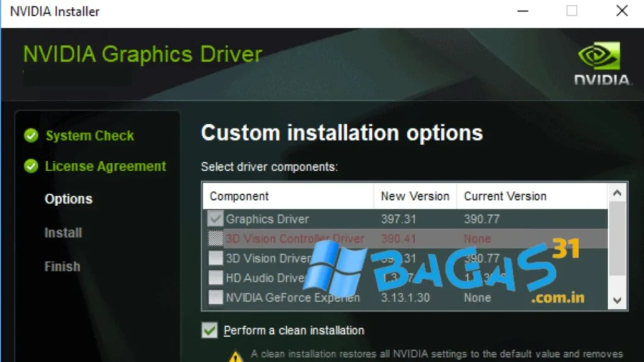Click the System Check green checkmark icon

click(x=31, y=136)
